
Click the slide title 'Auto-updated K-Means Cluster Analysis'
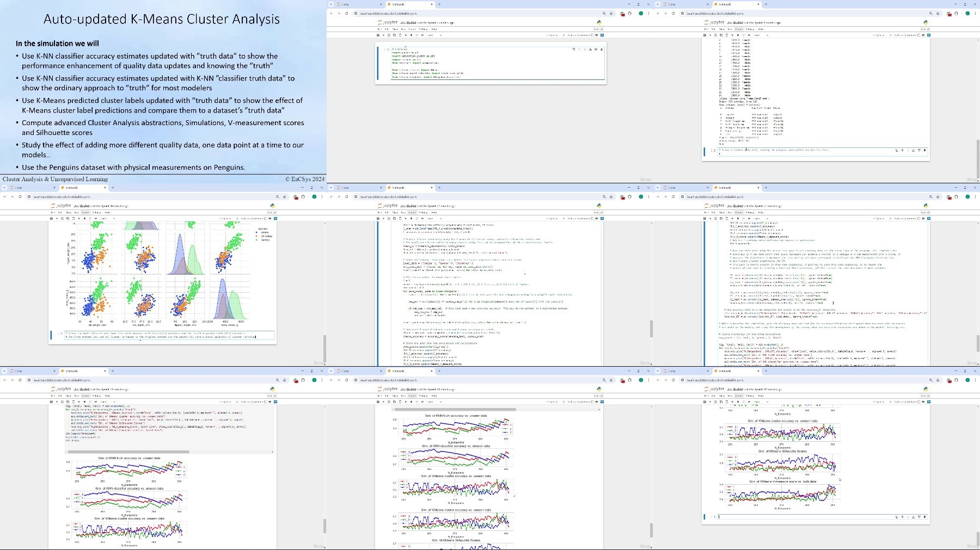(162, 19)
